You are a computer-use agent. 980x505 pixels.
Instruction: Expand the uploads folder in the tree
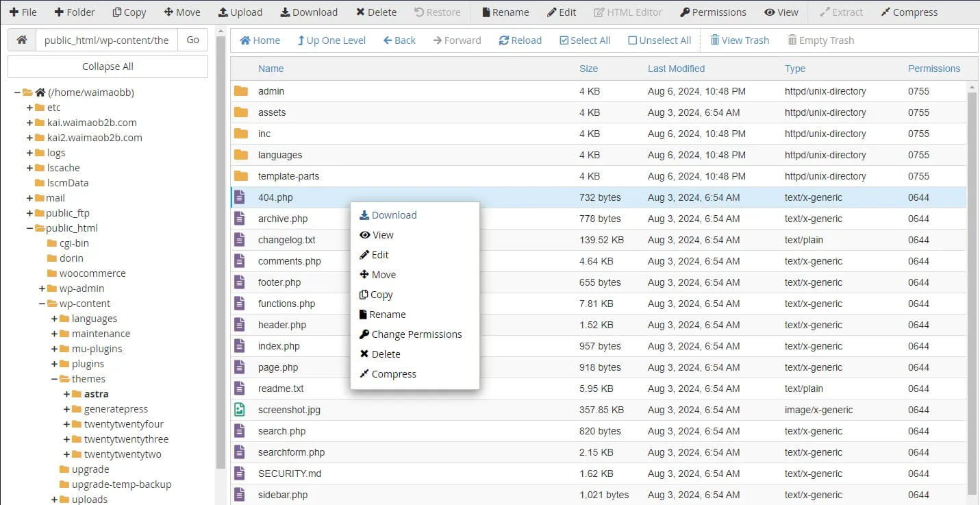pyautogui.click(x=54, y=499)
